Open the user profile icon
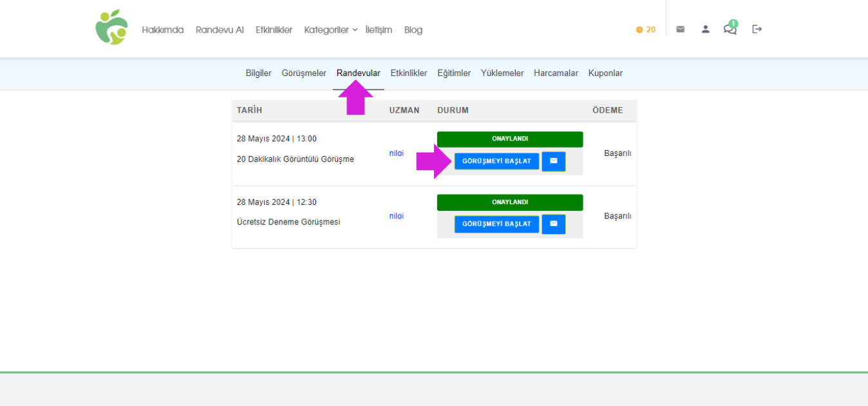 (706, 29)
